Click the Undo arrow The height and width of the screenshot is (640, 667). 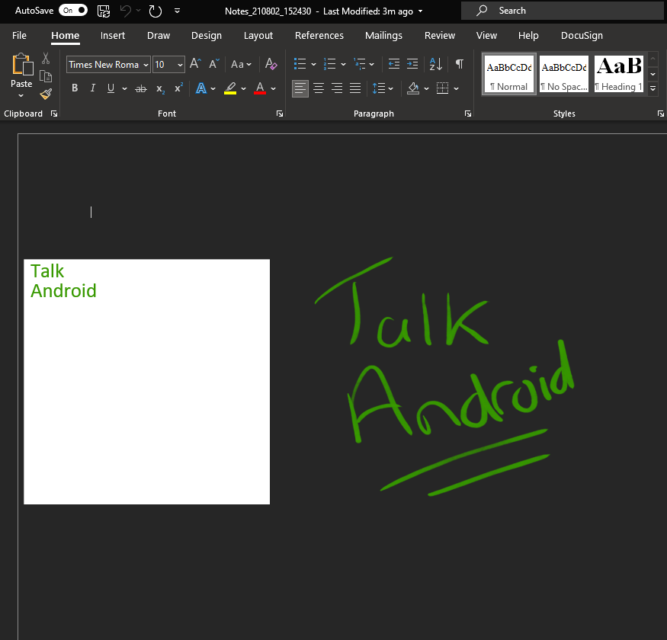coord(125,11)
